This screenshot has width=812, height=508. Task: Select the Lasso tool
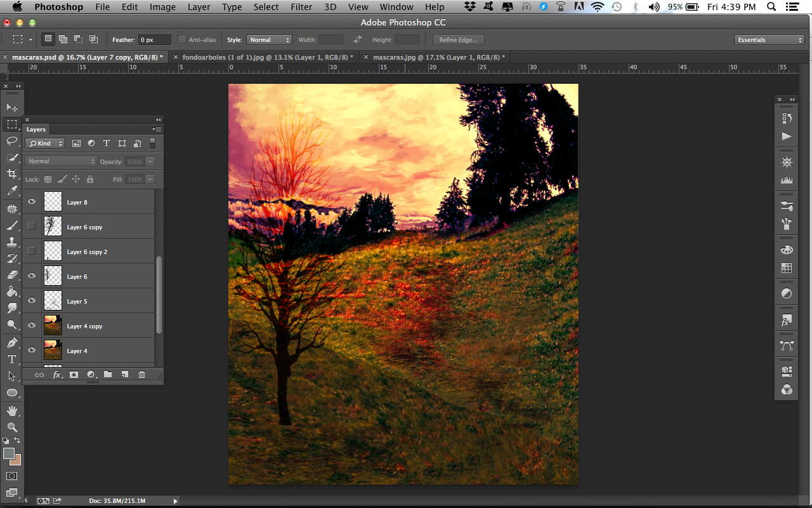11,141
